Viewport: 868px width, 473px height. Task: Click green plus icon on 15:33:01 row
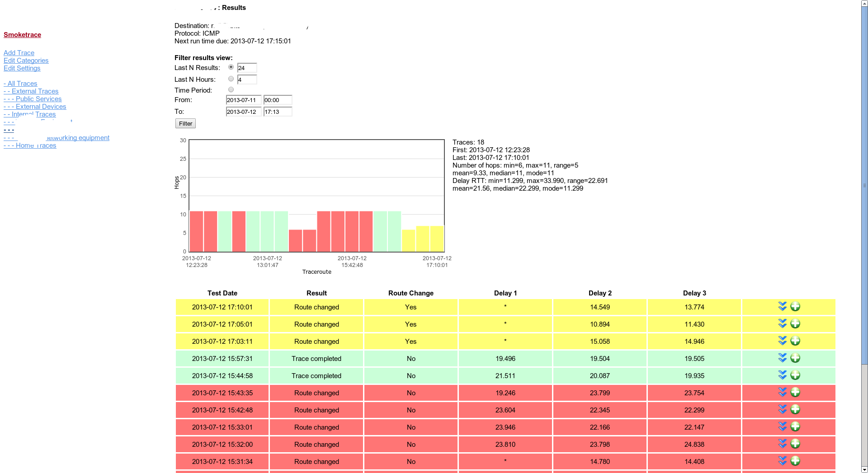pos(795,426)
